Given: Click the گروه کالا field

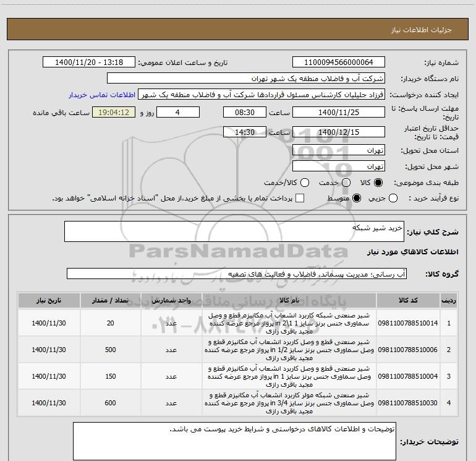Looking at the screenshot, I should [x=237, y=274].
